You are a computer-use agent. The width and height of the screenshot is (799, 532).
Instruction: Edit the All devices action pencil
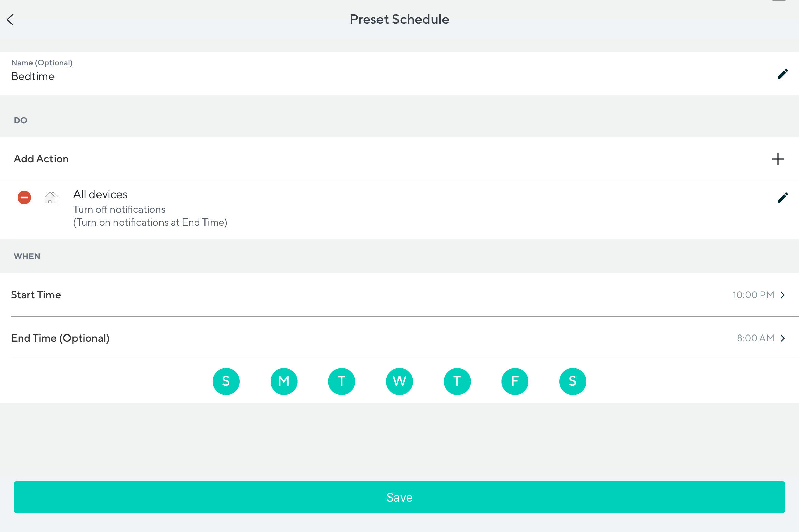point(782,198)
